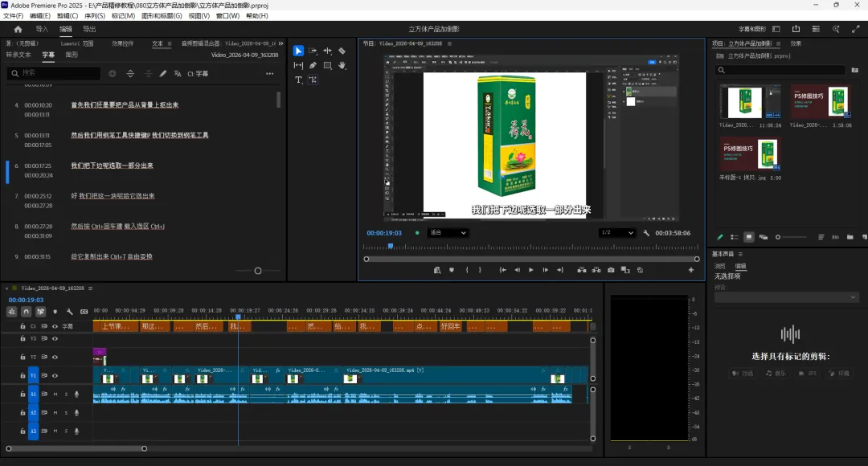Click the 导出 workspace button
Image resolution: width=868 pixels, height=466 pixels.
pyautogui.click(x=89, y=30)
